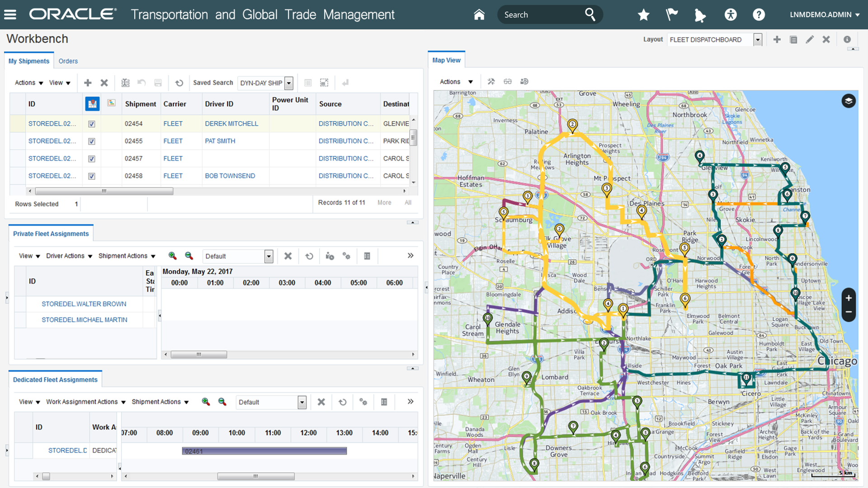
Task: Uncheck the map checkbox for shipment 02454
Action: (x=92, y=123)
